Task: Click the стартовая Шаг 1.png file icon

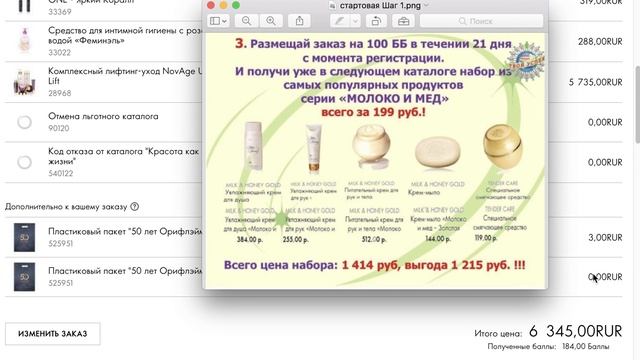Action: (333, 6)
